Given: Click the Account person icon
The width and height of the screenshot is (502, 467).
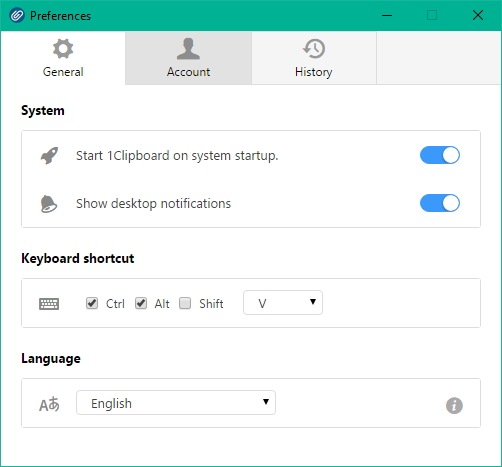Looking at the screenshot, I should coord(188,49).
